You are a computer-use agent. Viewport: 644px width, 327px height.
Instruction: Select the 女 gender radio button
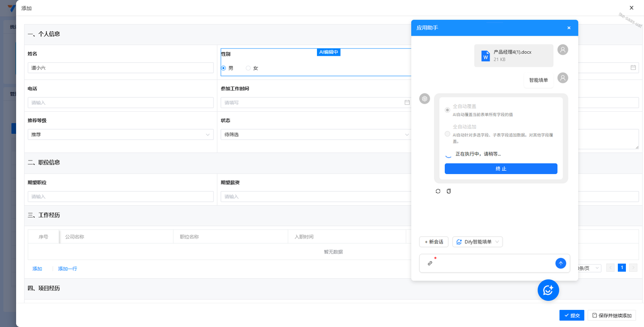[248, 68]
